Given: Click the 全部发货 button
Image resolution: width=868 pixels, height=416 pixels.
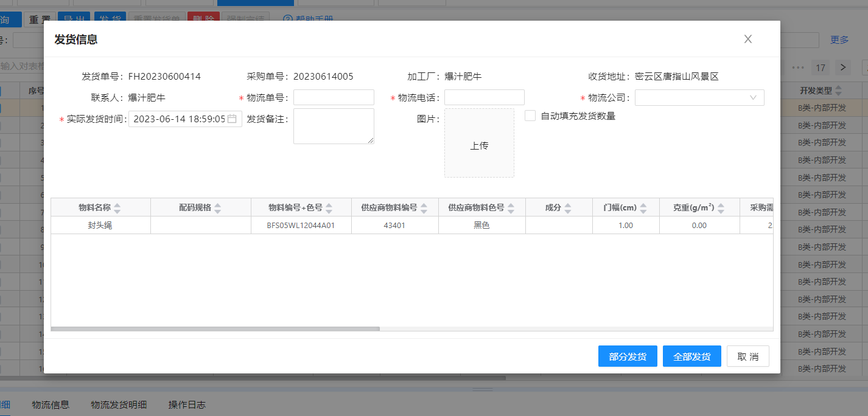Looking at the screenshot, I should (692, 356).
